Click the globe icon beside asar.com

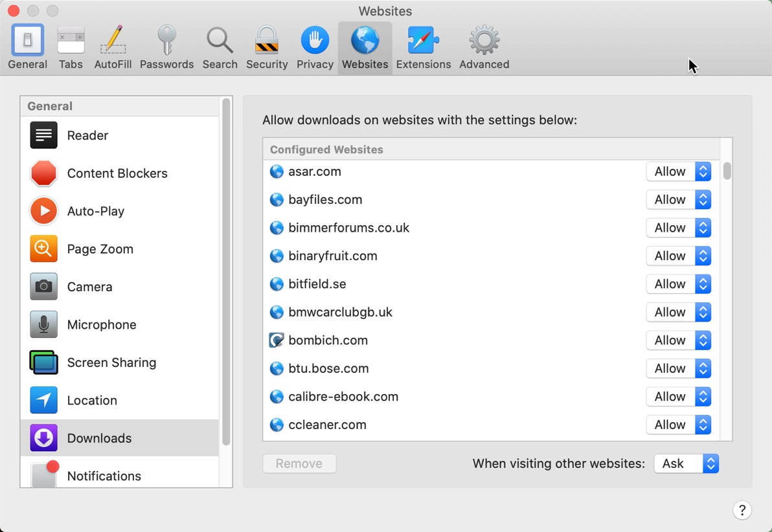point(277,172)
